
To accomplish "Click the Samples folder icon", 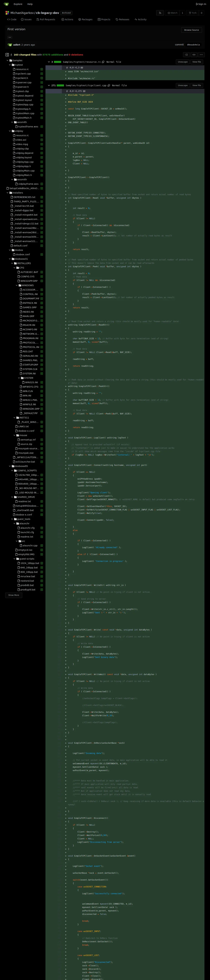I will pyautogui.click(x=11, y=60).
